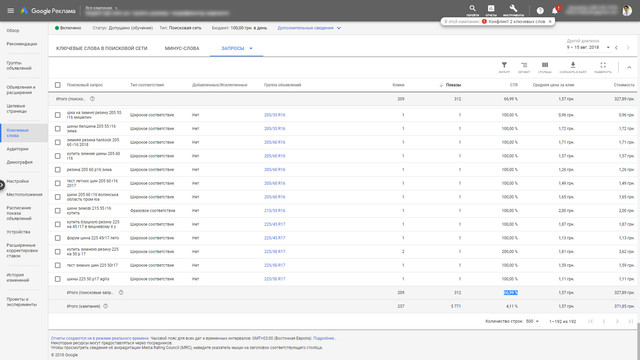The height and width of the screenshot is (360, 640).
Task: Open the search magnifier in header
Action: click(x=472, y=9)
